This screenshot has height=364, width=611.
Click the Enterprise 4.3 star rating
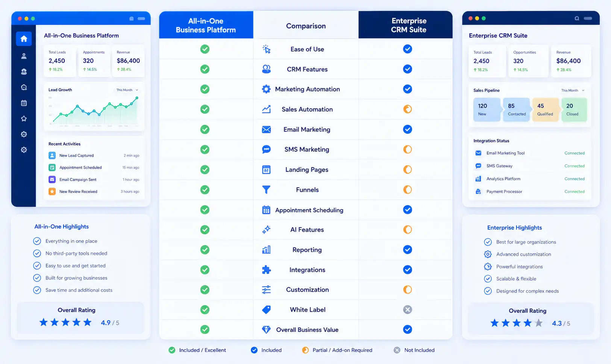517,323
